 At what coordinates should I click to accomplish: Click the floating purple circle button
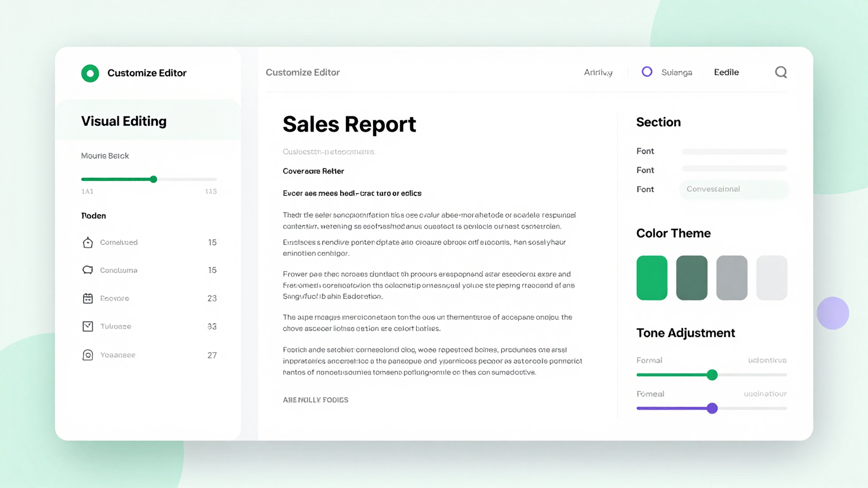pyautogui.click(x=832, y=313)
